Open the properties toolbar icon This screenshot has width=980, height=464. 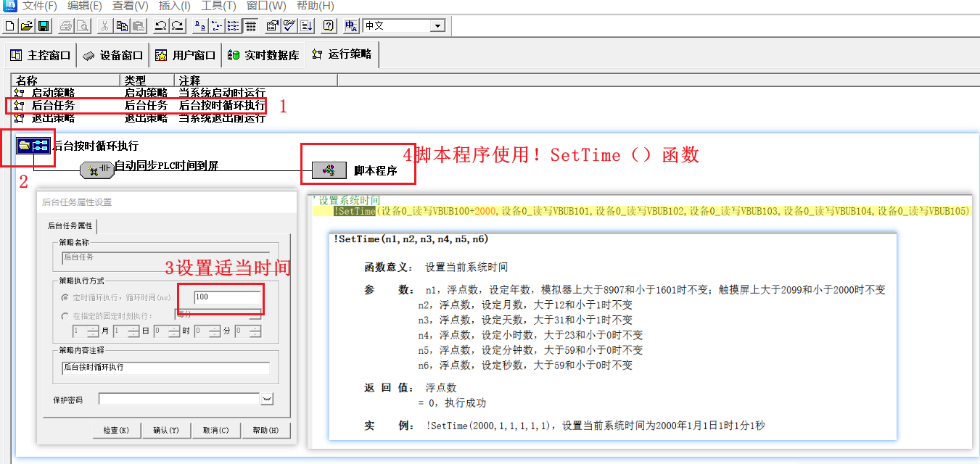click(x=272, y=26)
